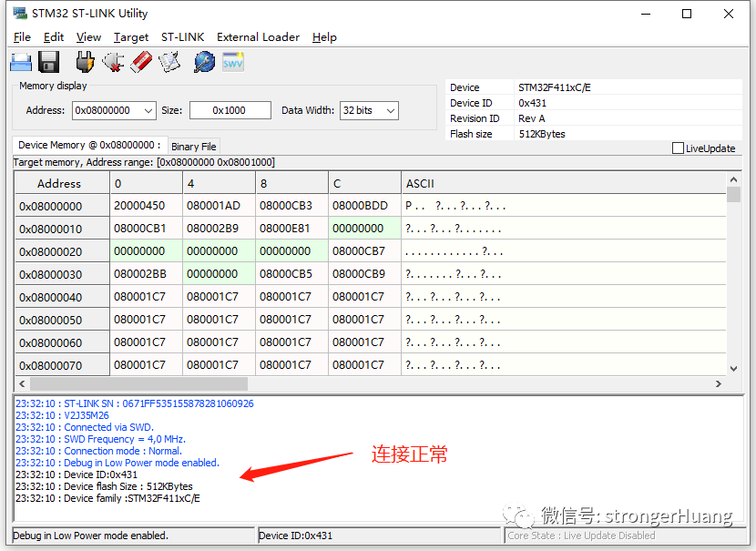Select memory cell 08000E81
Screen dimensions: 756x551
tap(291, 229)
